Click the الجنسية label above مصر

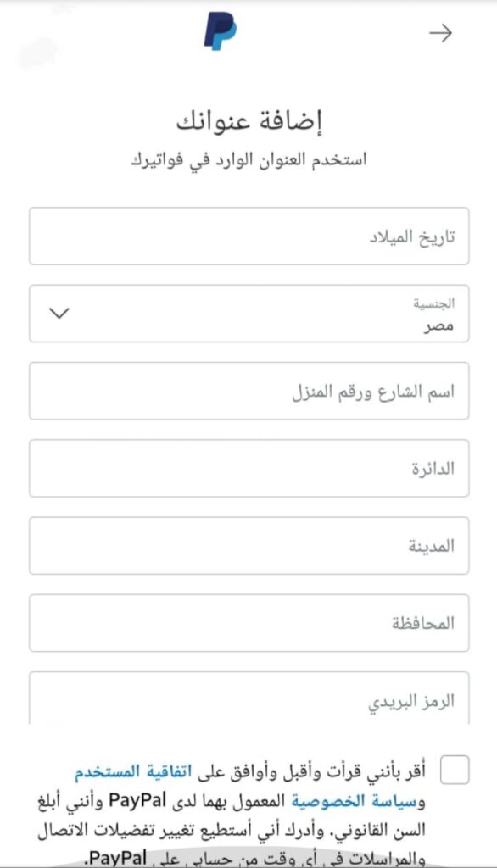click(434, 303)
